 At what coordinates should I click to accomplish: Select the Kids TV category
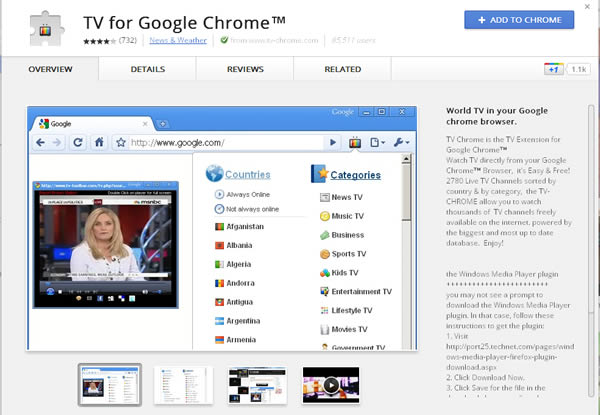click(x=339, y=273)
